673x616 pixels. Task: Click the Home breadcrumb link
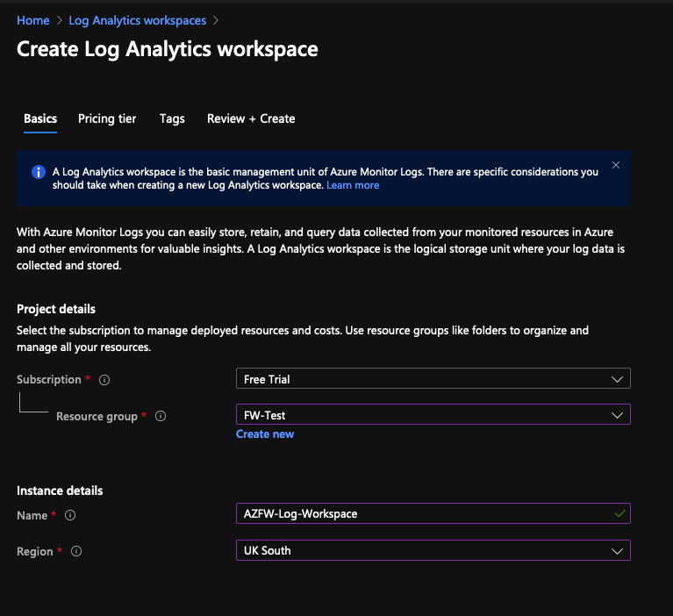point(33,20)
